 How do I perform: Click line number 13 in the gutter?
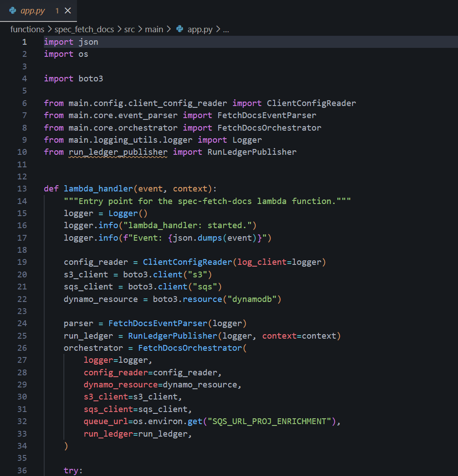pyautogui.click(x=22, y=189)
